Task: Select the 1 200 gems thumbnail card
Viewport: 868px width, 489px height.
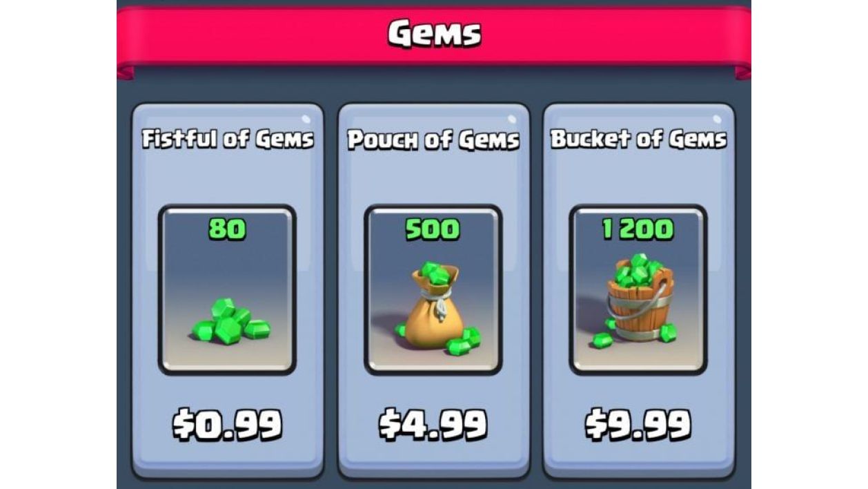Action: pos(638,290)
